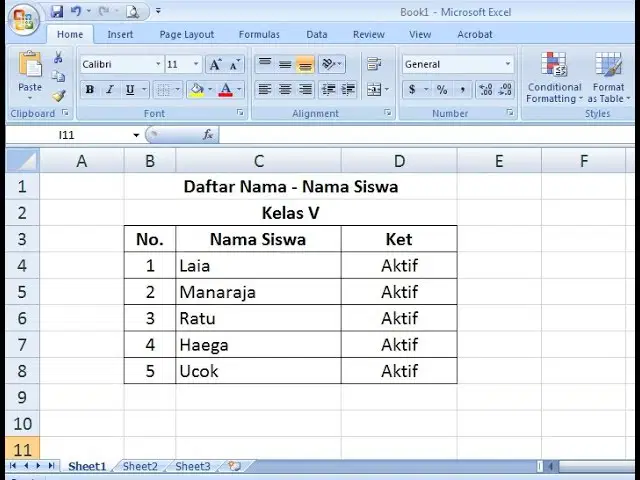The height and width of the screenshot is (480, 640).
Task: Open the Formulas ribbon tab
Action: coord(259,35)
